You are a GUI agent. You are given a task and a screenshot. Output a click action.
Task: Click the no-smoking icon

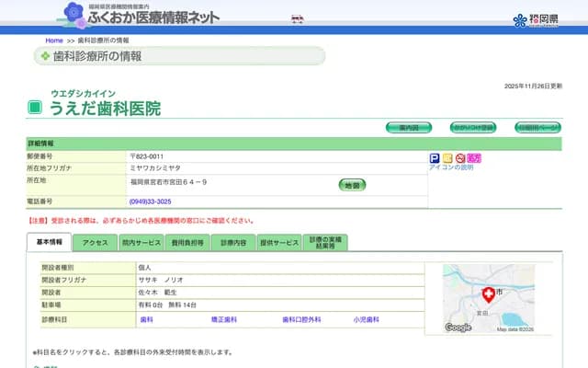click(460, 158)
